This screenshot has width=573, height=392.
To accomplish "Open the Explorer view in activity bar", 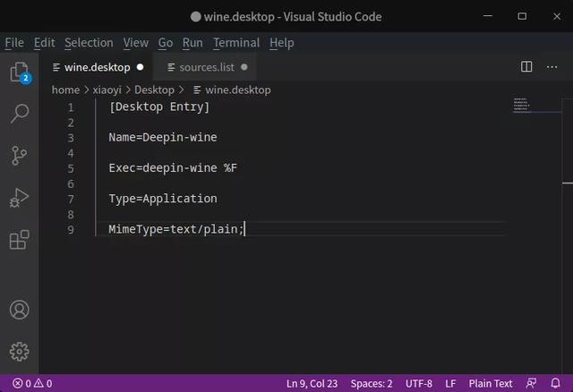I will point(20,72).
